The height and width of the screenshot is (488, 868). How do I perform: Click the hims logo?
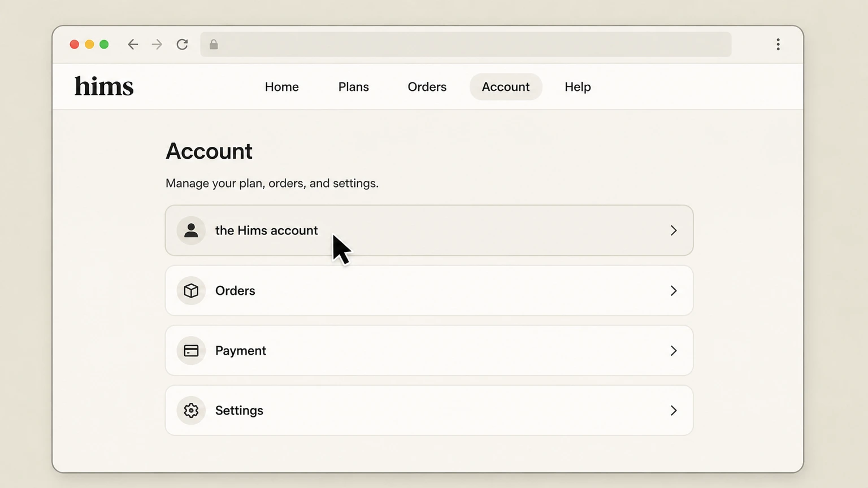[104, 86]
